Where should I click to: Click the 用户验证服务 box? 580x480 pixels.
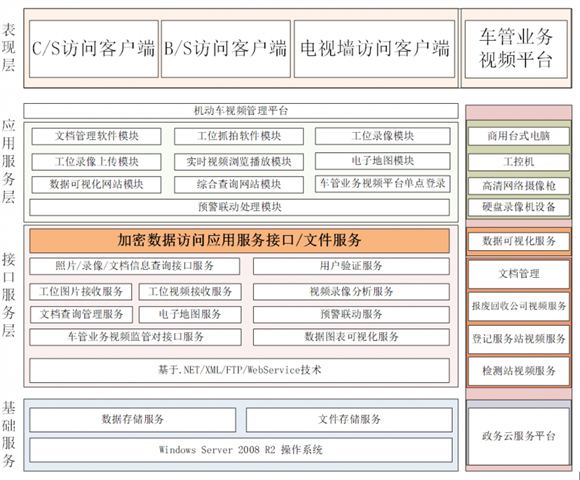(351, 266)
